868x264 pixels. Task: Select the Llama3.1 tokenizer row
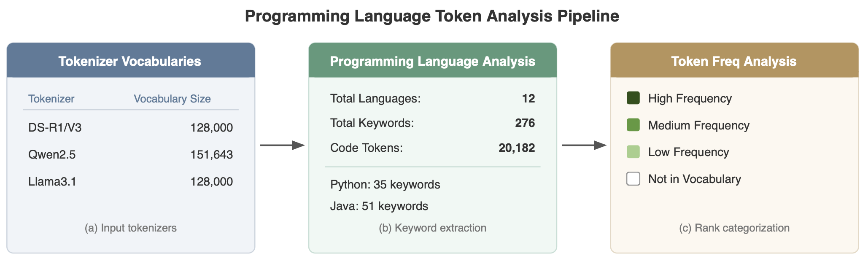click(x=130, y=181)
